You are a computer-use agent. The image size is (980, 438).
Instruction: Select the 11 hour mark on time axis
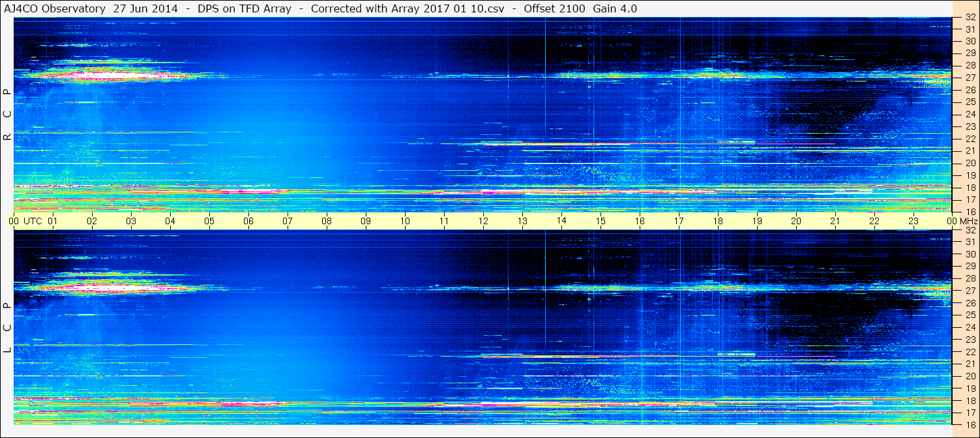click(x=444, y=221)
